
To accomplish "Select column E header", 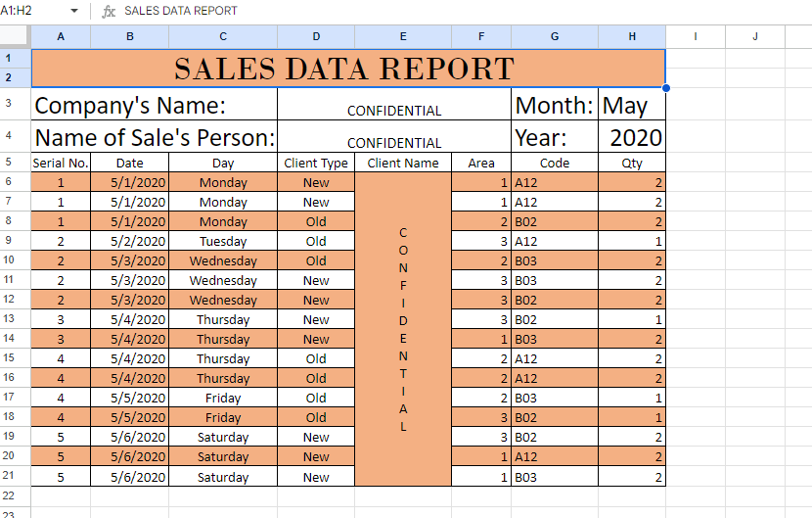I will point(403,36).
